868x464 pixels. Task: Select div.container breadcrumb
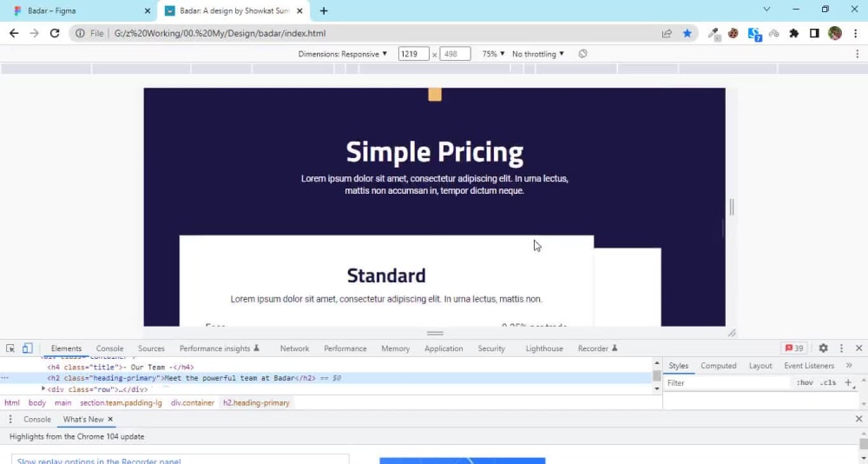(192, 402)
